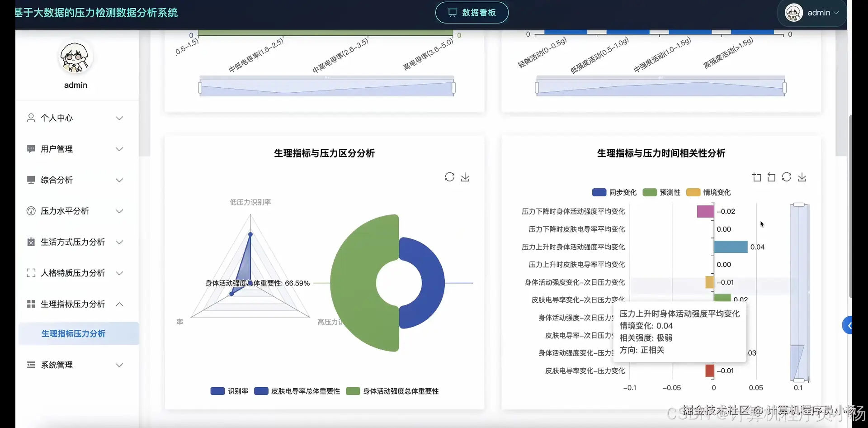Click the right handle of conductivity chart zoom slider
Image resolution: width=868 pixels, height=428 pixels.
(x=453, y=88)
